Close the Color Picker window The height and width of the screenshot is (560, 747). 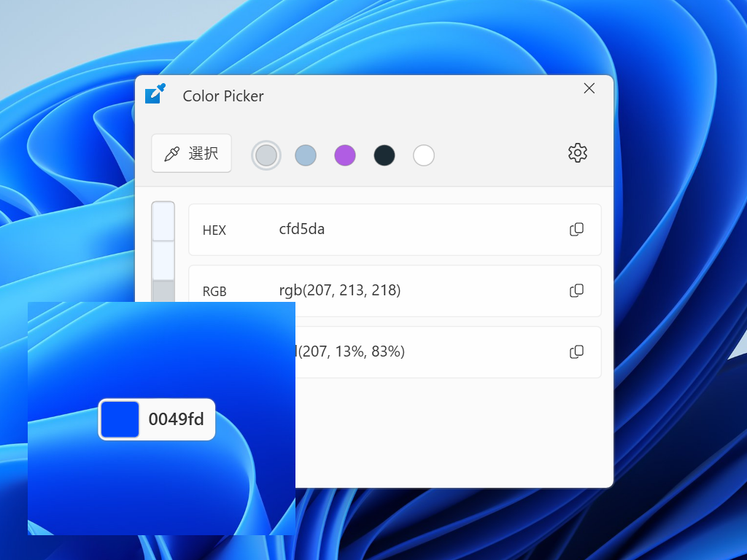tap(589, 88)
